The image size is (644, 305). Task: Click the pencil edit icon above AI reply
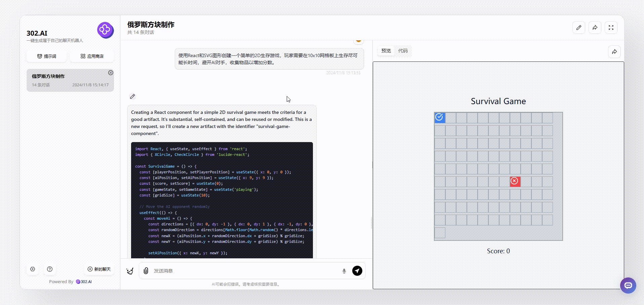[132, 96]
